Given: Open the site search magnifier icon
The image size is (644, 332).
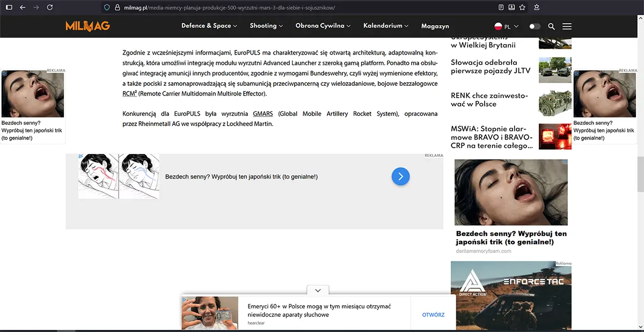Looking at the screenshot, I should [x=551, y=26].
